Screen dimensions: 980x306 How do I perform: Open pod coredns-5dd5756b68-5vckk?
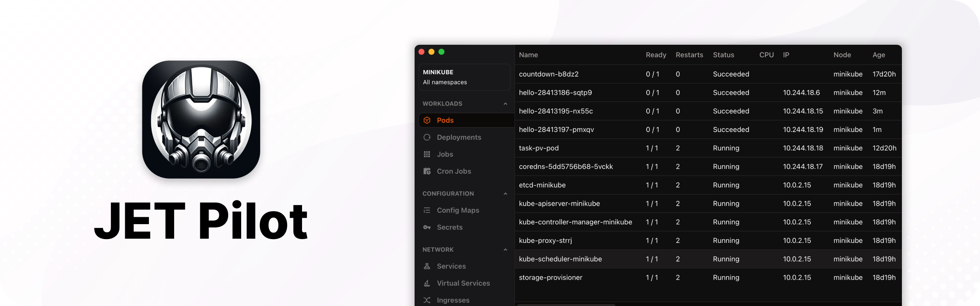[x=708, y=166]
